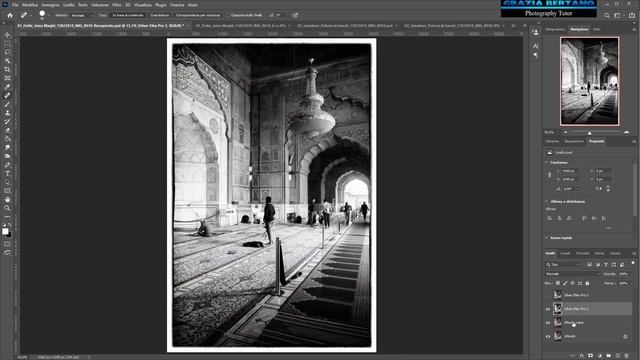Select the Healing Brush tool in toolbox
The height and width of the screenshot is (360, 640).
pyautogui.click(x=7, y=95)
